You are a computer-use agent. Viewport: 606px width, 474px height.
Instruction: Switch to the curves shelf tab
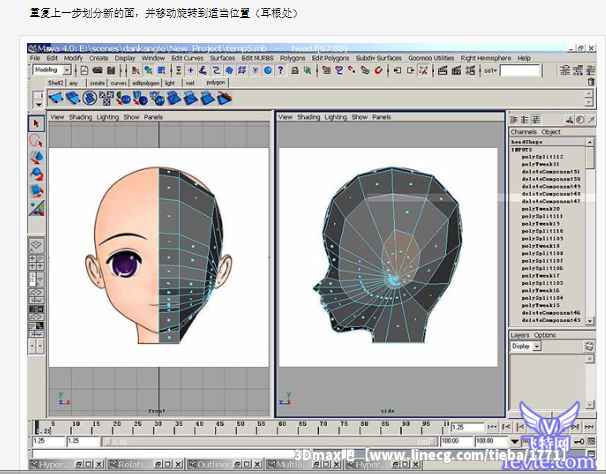point(118,83)
